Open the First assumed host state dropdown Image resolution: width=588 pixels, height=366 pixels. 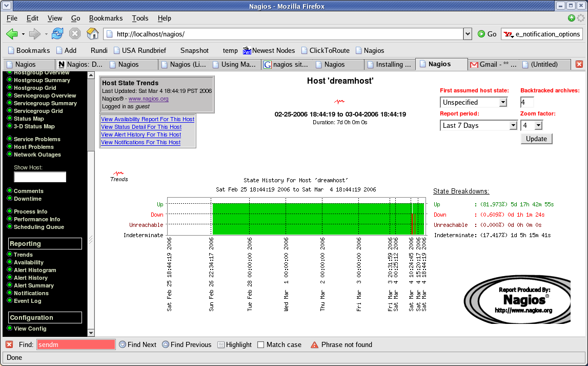coord(474,102)
